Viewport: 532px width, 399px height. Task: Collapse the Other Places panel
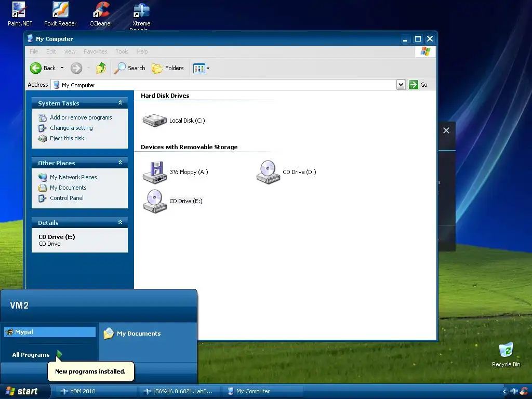tap(120, 163)
